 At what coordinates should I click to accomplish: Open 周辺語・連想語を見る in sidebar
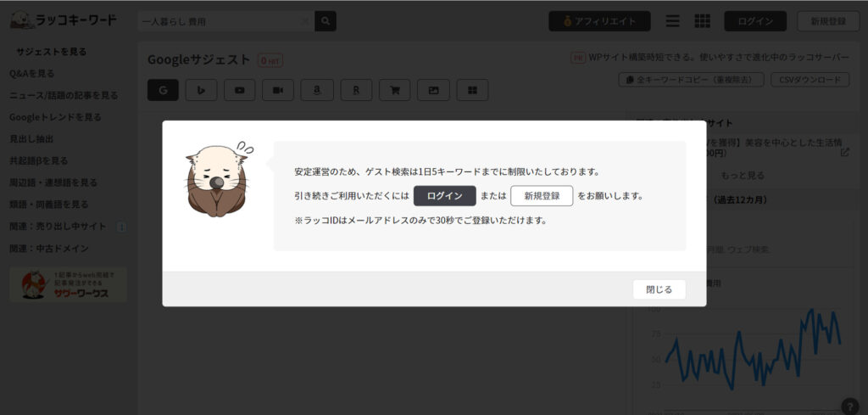coord(53,182)
